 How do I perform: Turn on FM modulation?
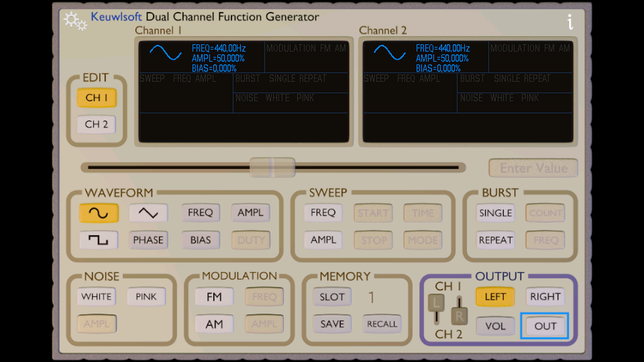214,297
